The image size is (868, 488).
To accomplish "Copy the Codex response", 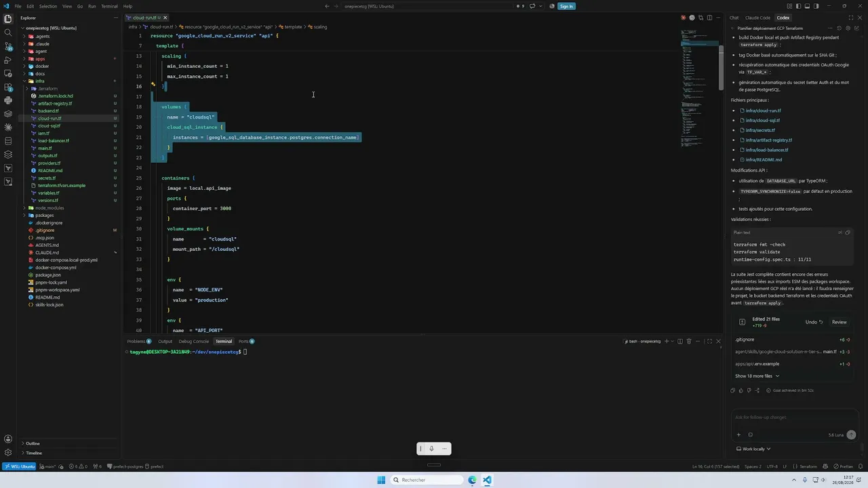I will [732, 390].
